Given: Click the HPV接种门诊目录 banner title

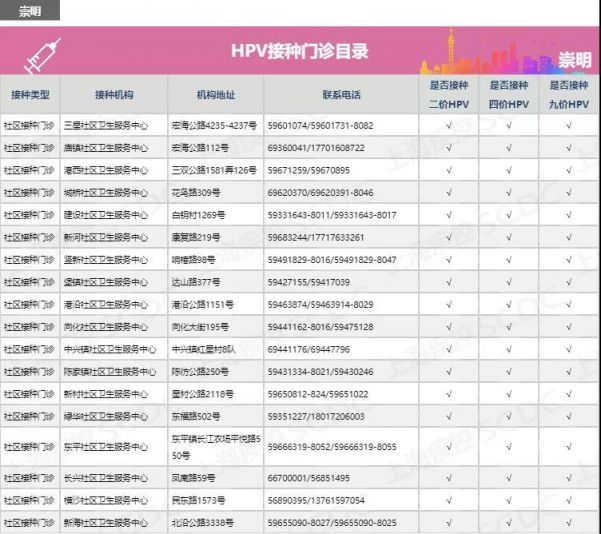Looking at the screenshot, I should pos(300,51).
